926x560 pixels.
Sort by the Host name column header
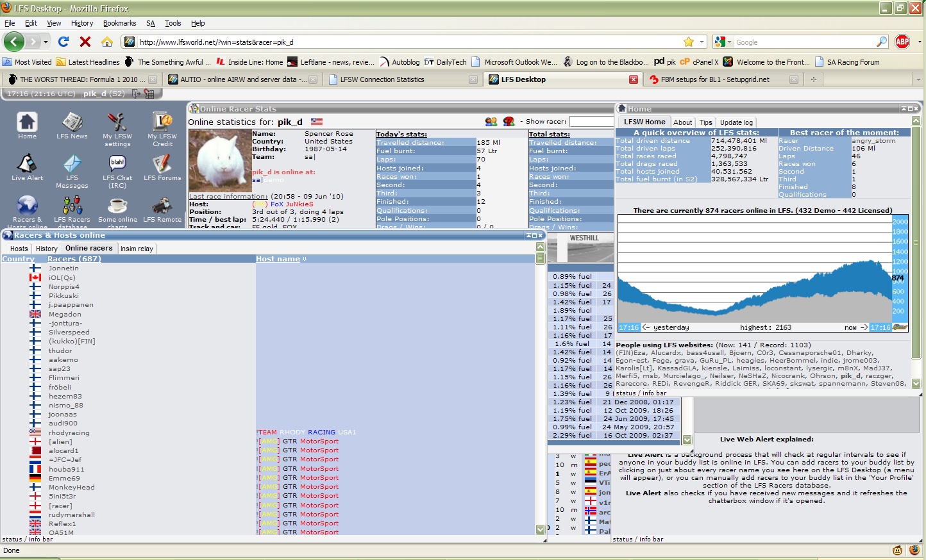click(278, 259)
